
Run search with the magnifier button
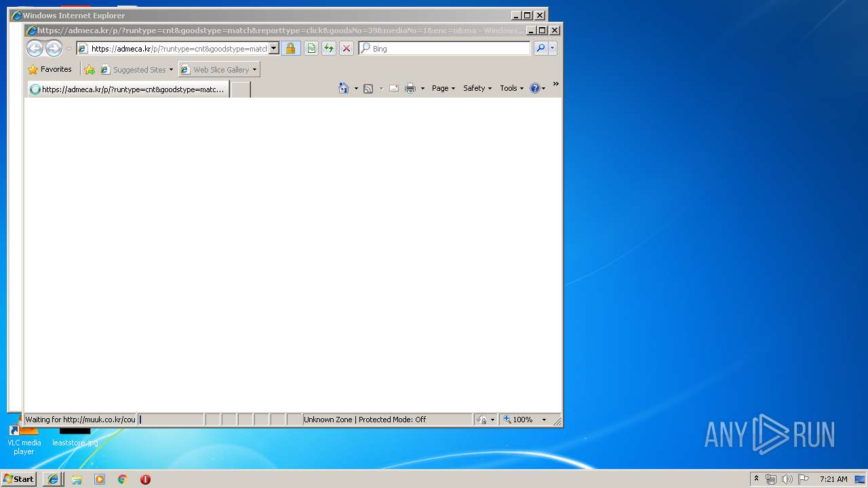click(540, 49)
